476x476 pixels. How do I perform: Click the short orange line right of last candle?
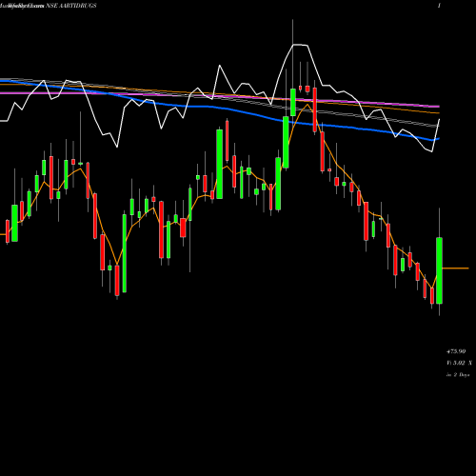click(455, 268)
